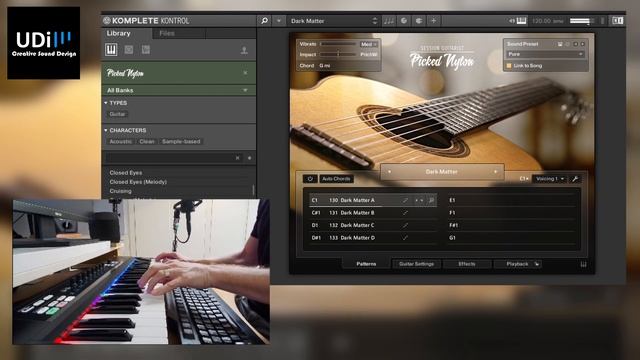Click the keyboard MIDI icon in header
The image size is (640, 360).
522,20
